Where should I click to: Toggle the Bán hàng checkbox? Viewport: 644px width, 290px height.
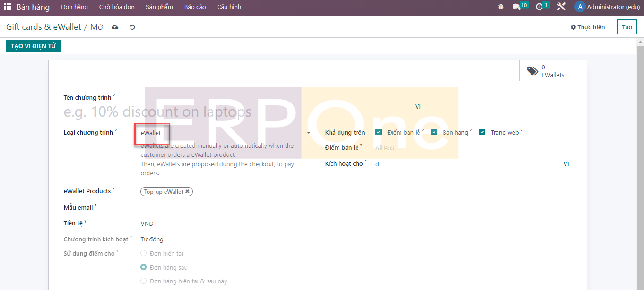[434, 132]
